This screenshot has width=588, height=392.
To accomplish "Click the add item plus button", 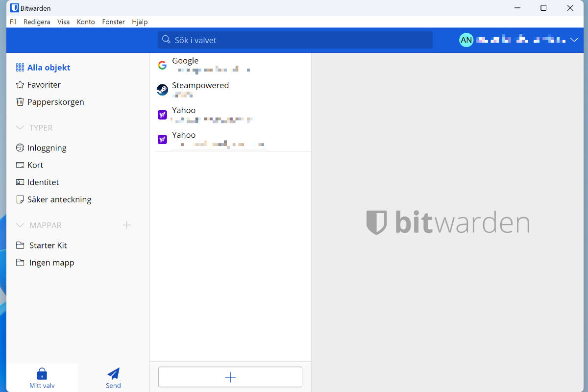I will (230, 377).
